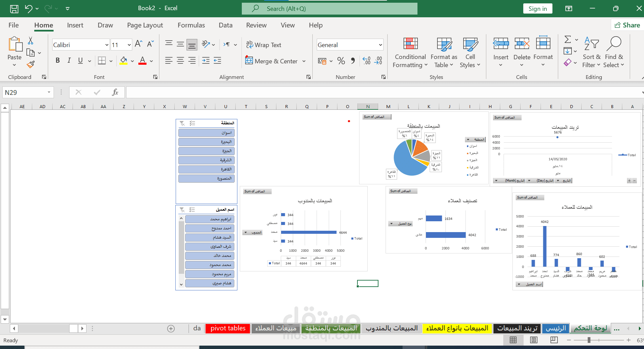Open Cell Styles dropdown

(x=470, y=53)
